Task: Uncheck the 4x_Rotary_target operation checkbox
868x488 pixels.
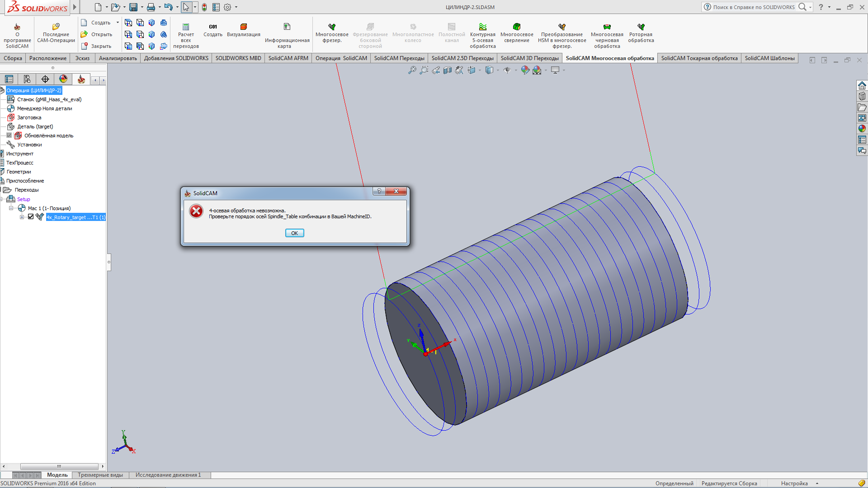Action: coord(31,217)
